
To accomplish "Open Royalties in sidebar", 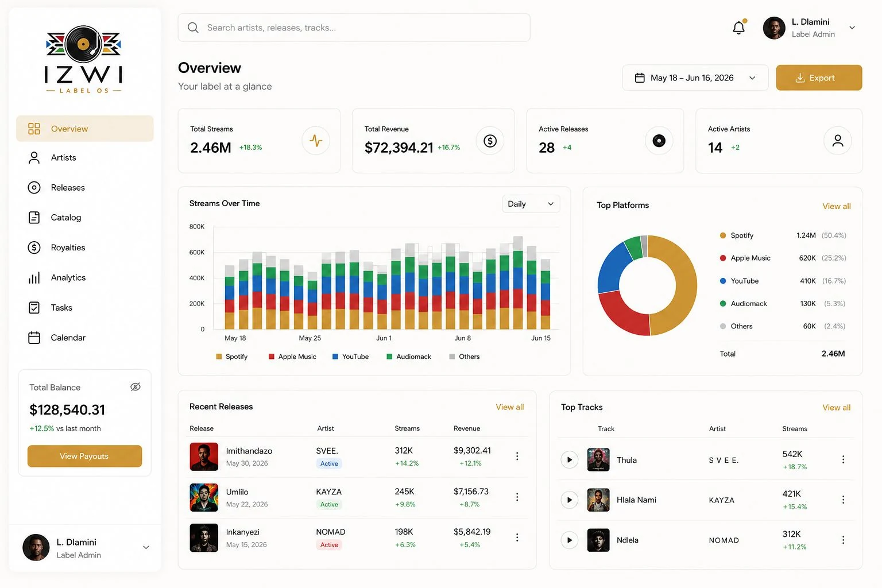I will [85, 247].
